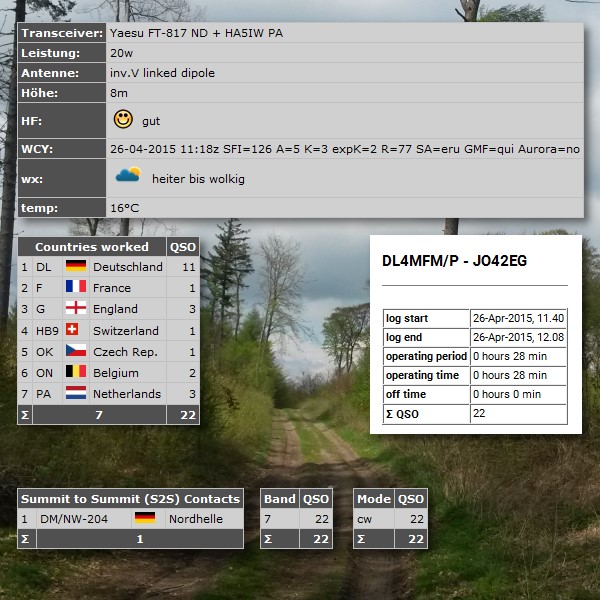Image resolution: width=600 pixels, height=600 pixels.
Task: Click the Mode column header
Action: [x=374, y=498]
